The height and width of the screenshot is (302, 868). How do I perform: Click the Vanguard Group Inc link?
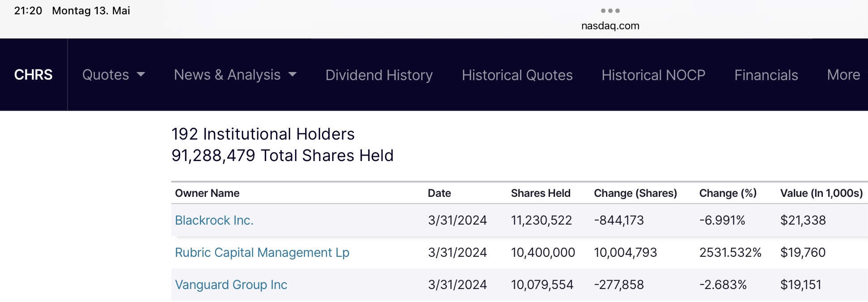[231, 285]
